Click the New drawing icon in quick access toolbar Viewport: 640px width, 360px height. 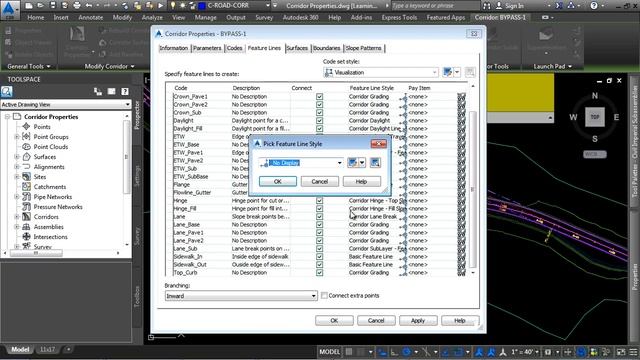click(29, 6)
